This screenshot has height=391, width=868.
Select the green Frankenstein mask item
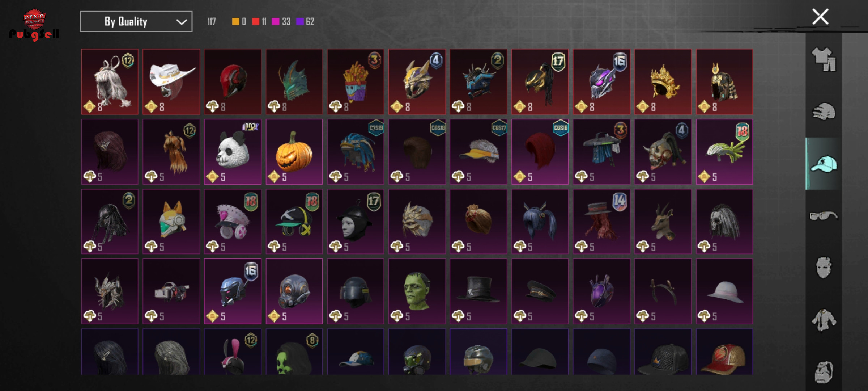tap(417, 291)
